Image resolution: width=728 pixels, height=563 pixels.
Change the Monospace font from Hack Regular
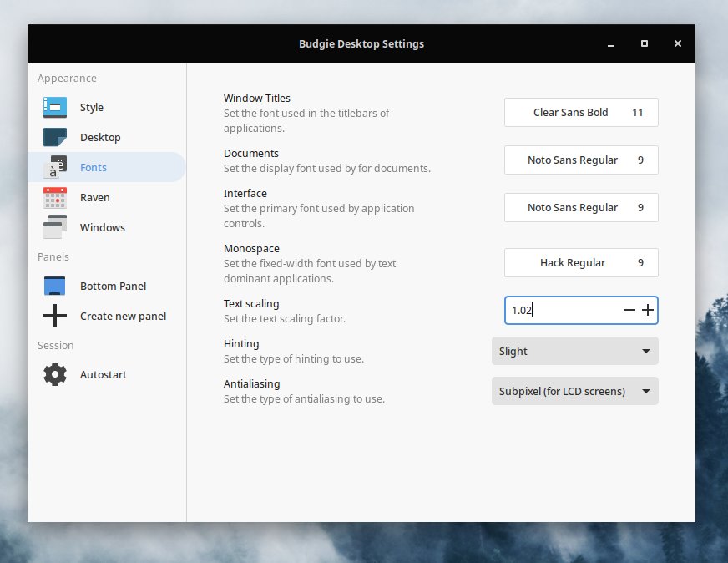click(581, 262)
